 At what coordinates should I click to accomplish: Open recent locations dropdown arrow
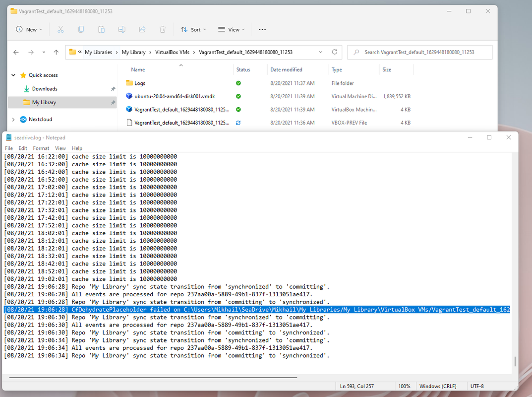[44, 52]
